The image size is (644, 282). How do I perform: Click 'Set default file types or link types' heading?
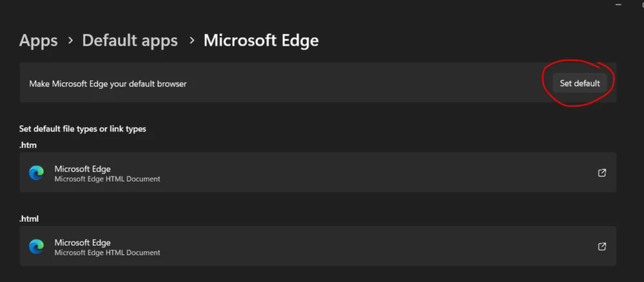point(83,129)
